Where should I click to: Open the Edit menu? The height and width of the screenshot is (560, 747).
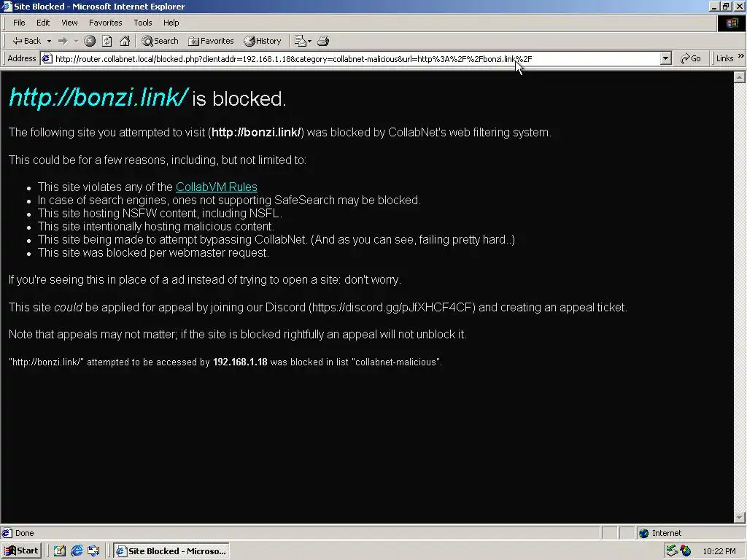43,23
